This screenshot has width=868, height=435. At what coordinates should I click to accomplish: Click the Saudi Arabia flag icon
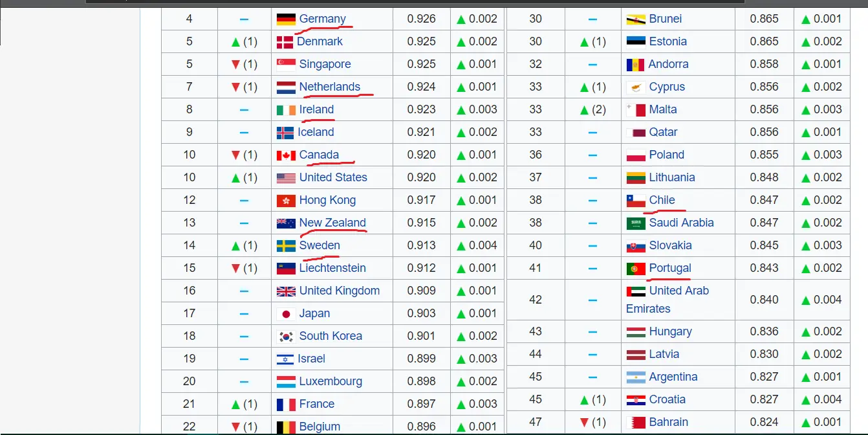(636, 223)
